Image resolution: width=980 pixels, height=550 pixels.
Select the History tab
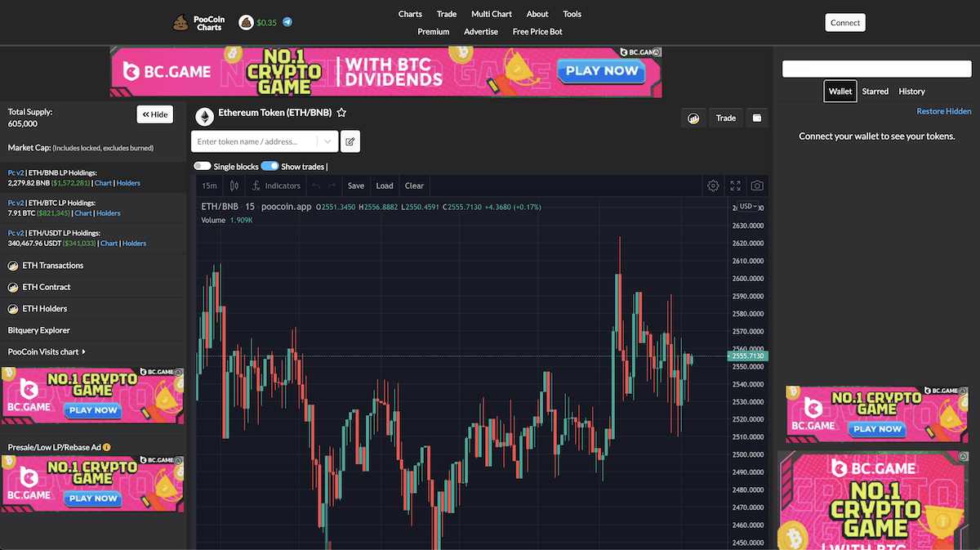[x=911, y=91]
